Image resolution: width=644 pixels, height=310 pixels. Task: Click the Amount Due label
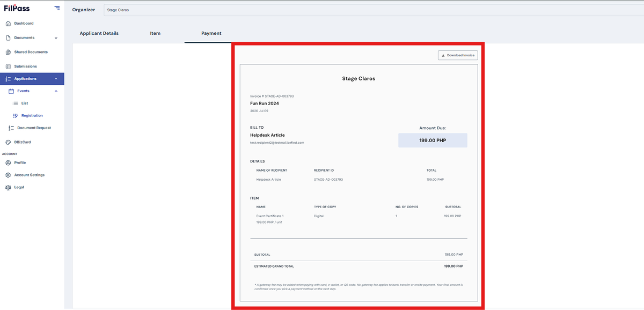click(433, 128)
